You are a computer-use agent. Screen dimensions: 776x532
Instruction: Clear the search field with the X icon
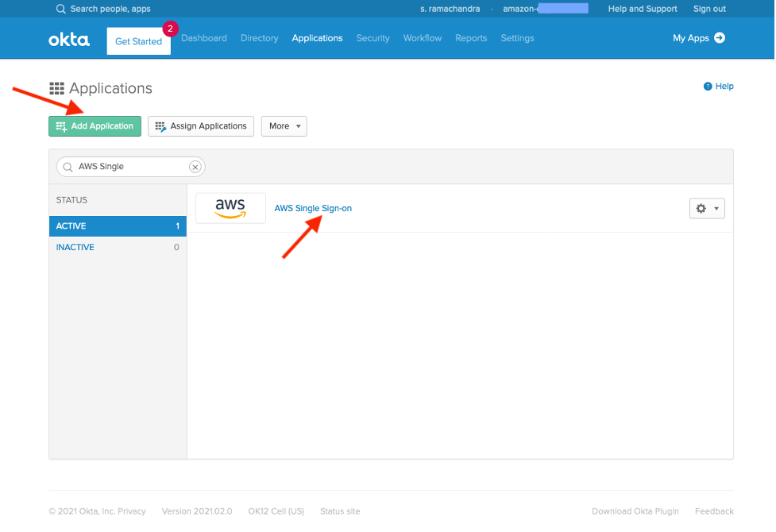point(195,167)
